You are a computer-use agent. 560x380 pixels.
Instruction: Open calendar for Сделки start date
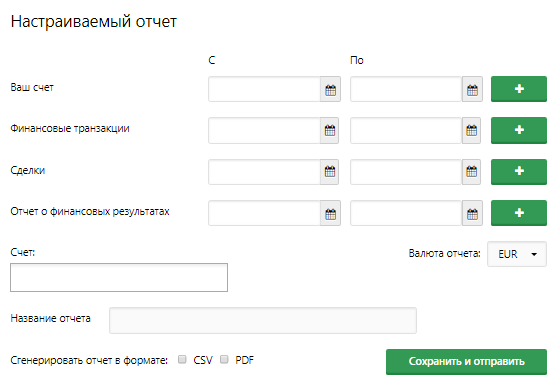click(x=330, y=172)
